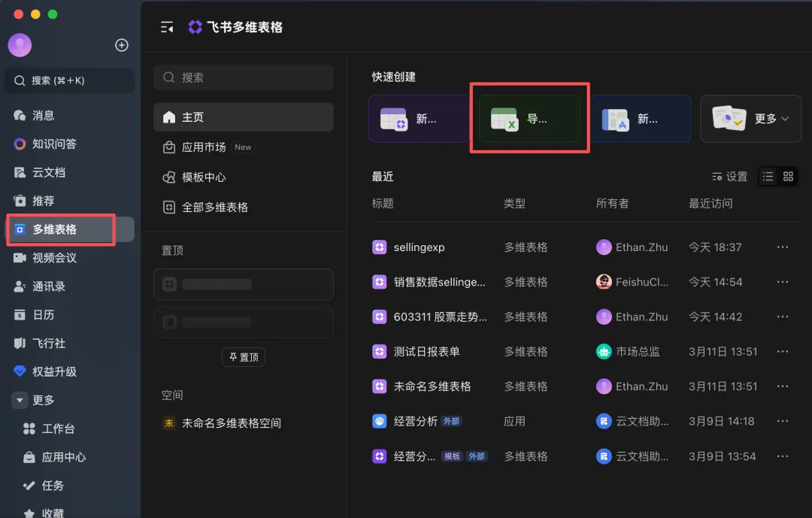Screen dimensions: 812x518
Task: Click the third quick-create card with the A icon
Action: click(641, 119)
